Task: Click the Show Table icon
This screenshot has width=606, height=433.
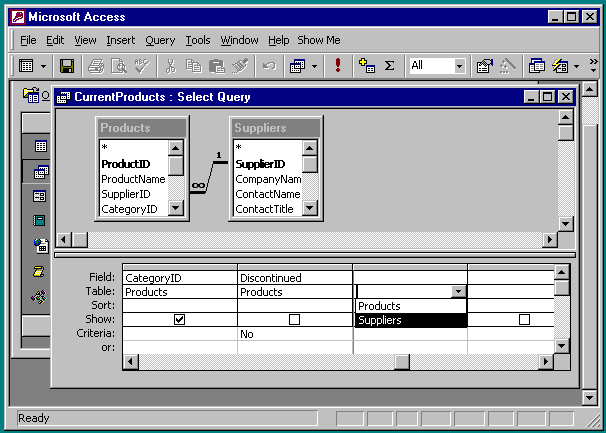Action: point(366,66)
